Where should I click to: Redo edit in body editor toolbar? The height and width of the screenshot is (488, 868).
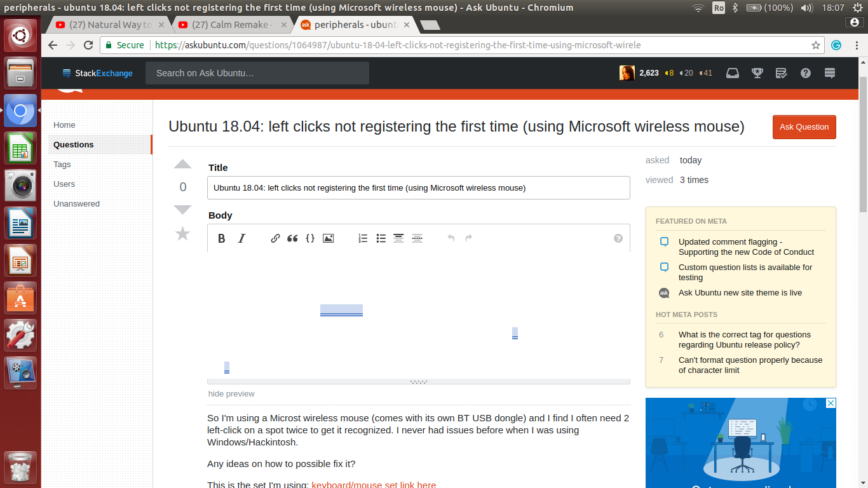pyautogui.click(x=469, y=238)
